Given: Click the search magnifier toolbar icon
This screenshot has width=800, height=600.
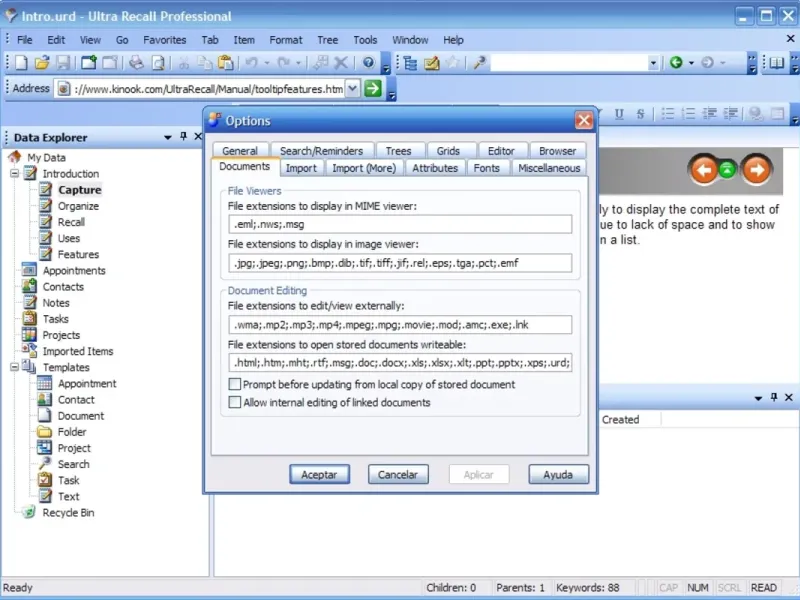Looking at the screenshot, I should (480, 63).
